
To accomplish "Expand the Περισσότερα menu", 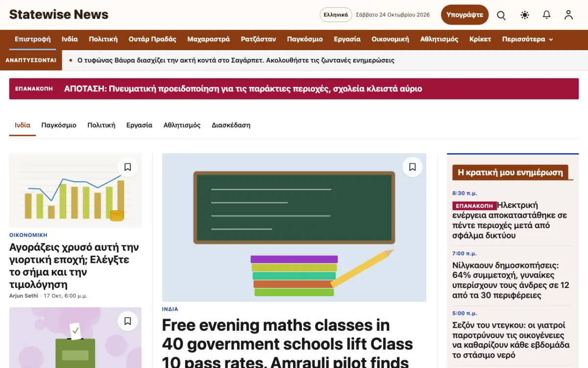I will [528, 39].
